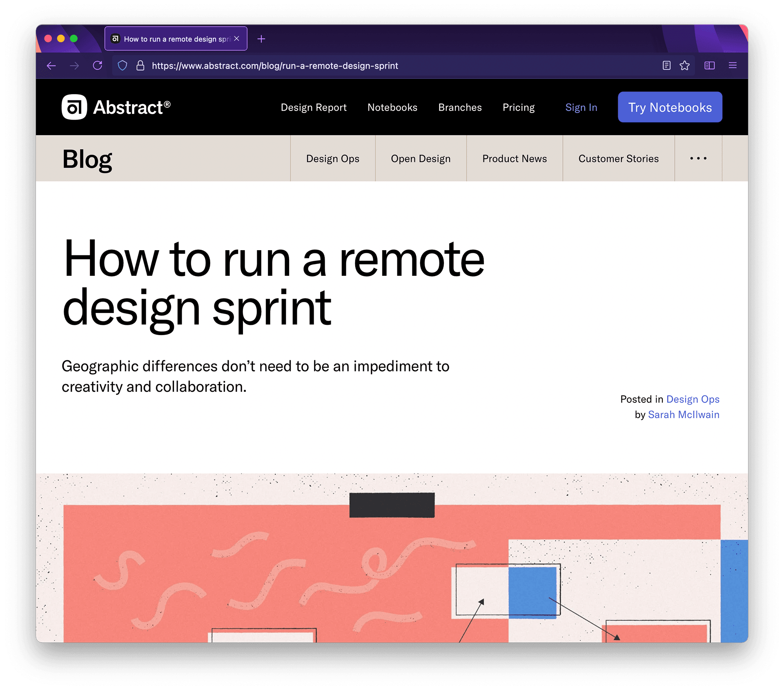Click the browser forward arrow
This screenshot has height=690, width=784.
[x=74, y=66]
